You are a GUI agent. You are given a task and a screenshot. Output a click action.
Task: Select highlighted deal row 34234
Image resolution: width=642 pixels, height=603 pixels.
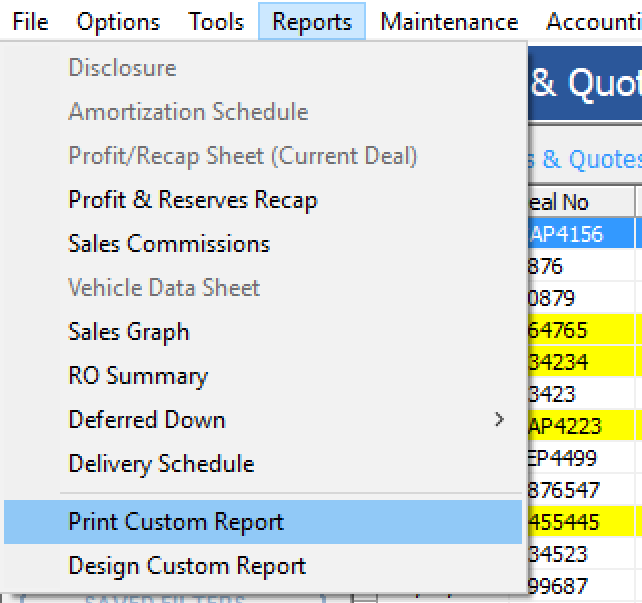pyautogui.click(x=585, y=362)
